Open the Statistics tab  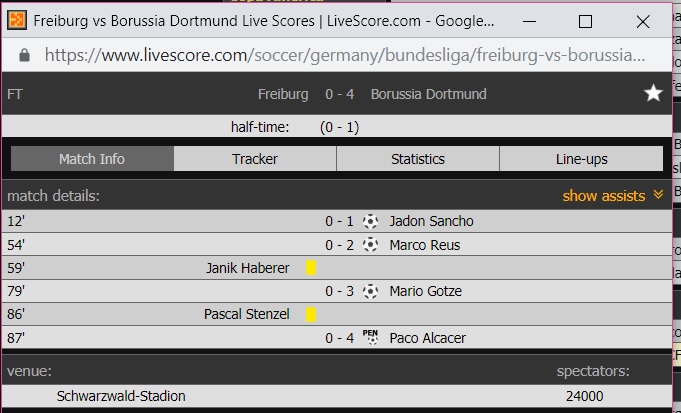pyautogui.click(x=418, y=159)
